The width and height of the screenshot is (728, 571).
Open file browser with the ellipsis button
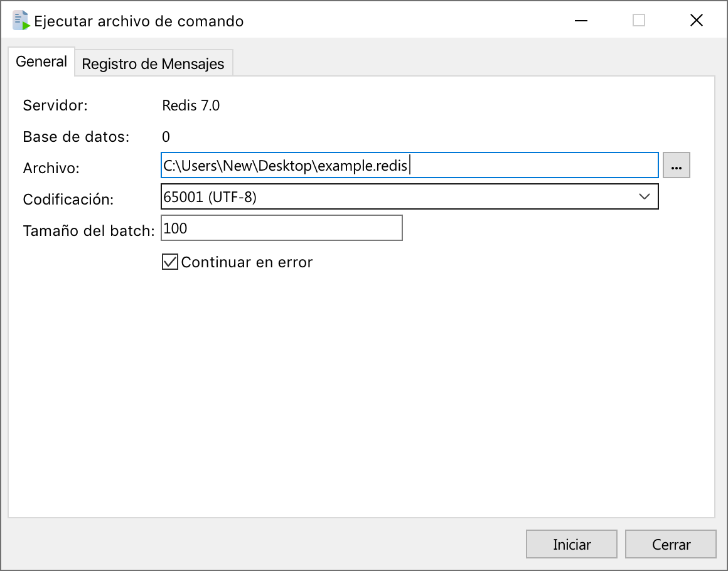click(x=676, y=166)
